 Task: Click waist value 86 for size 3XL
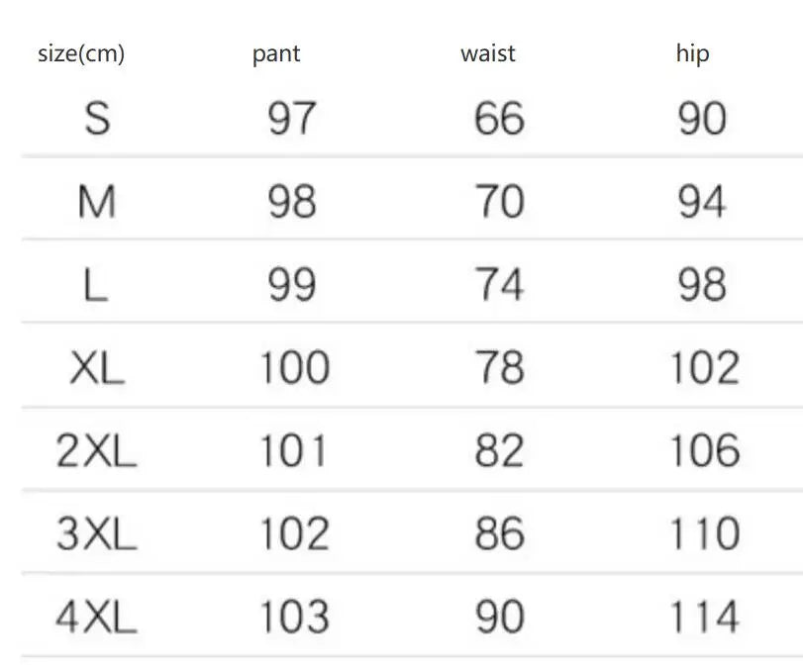(x=500, y=533)
